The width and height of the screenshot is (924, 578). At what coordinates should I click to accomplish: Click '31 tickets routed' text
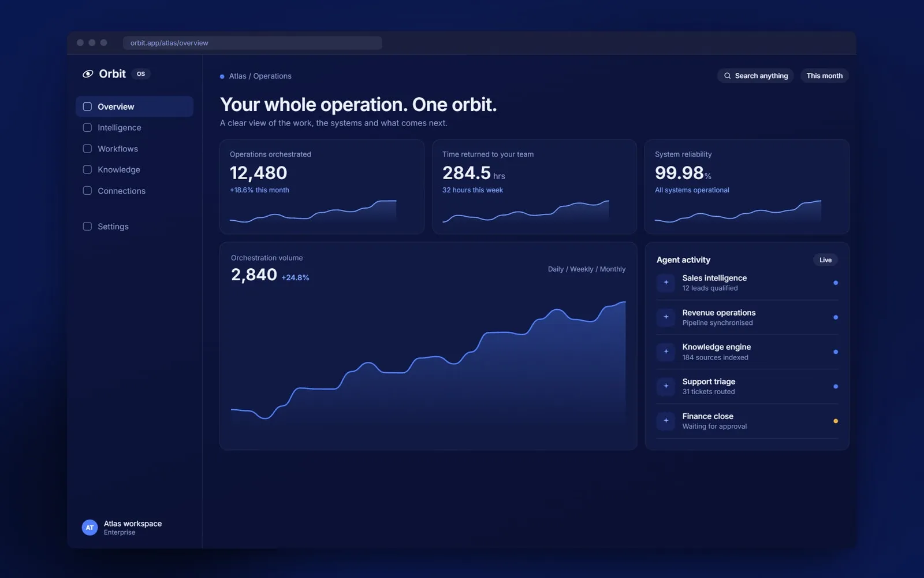(x=709, y=392)
